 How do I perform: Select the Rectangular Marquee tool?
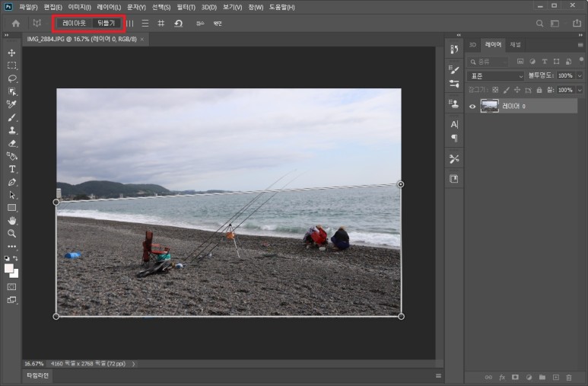11,65
